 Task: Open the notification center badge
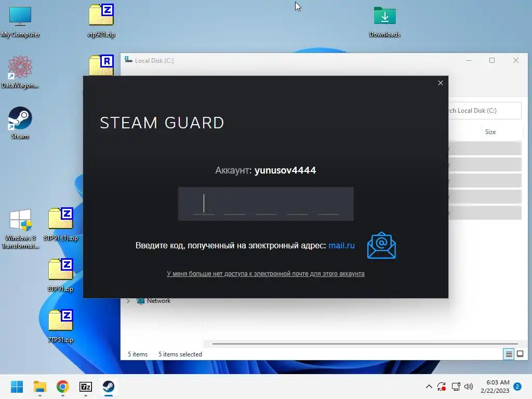(517, 387)
